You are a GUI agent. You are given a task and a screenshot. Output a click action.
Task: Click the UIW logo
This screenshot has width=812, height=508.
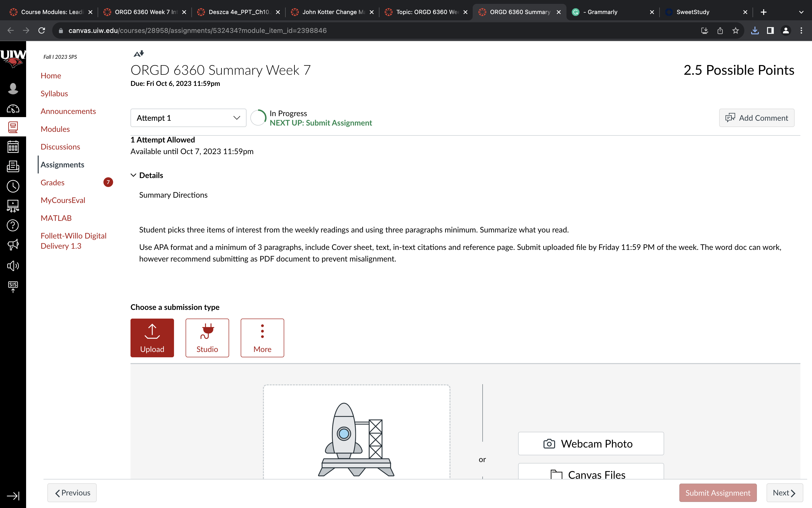tap(13, 59)
